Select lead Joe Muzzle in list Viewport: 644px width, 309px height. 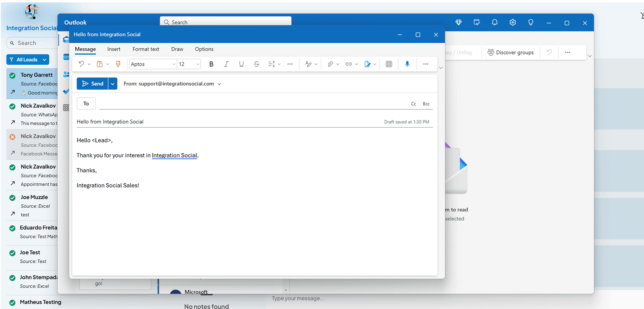[32, 206]
